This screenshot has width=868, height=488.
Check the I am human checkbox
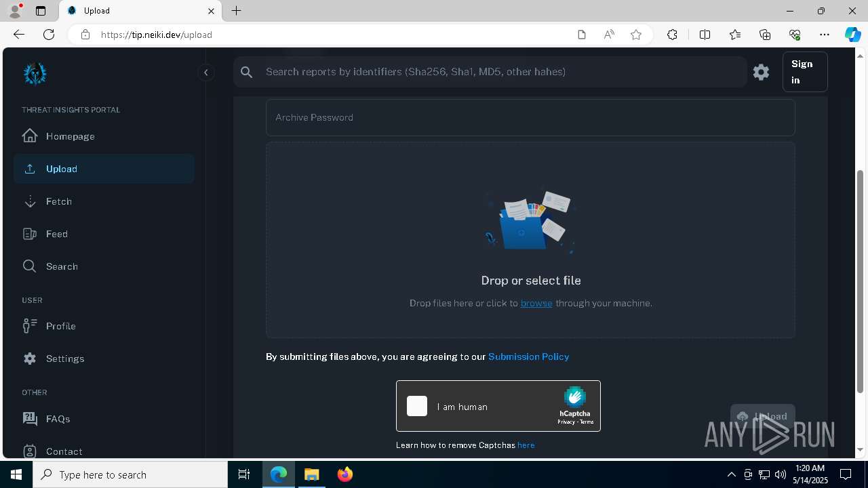(417, 406)
